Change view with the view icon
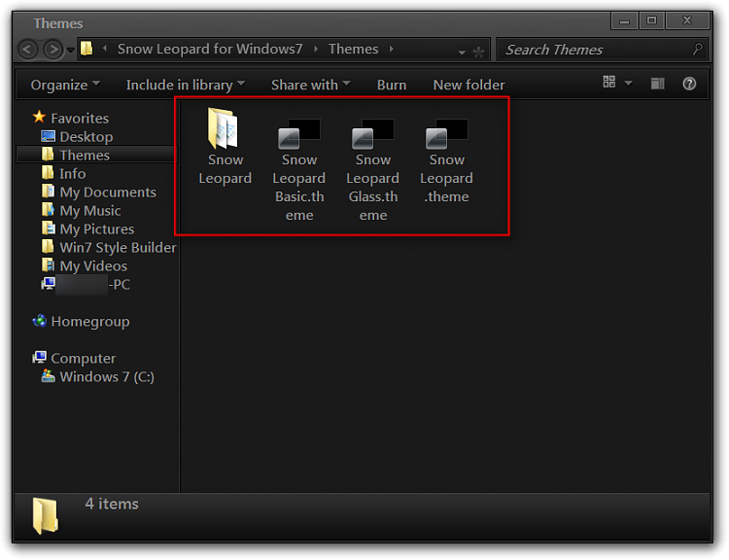The width and height of the screenshot is (729, 560). tap(609, 83)
